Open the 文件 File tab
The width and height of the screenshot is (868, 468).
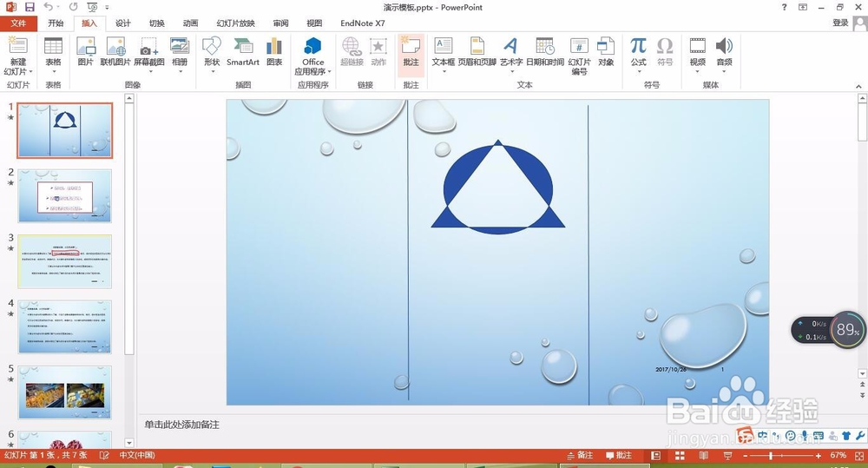(18, 23)
